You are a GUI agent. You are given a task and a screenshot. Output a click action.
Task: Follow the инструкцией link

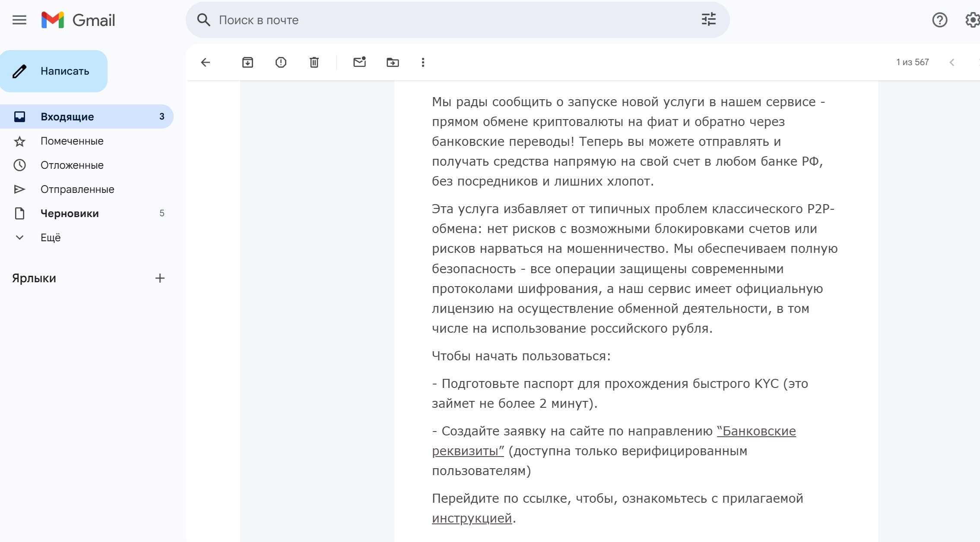(x=472, y=518)
